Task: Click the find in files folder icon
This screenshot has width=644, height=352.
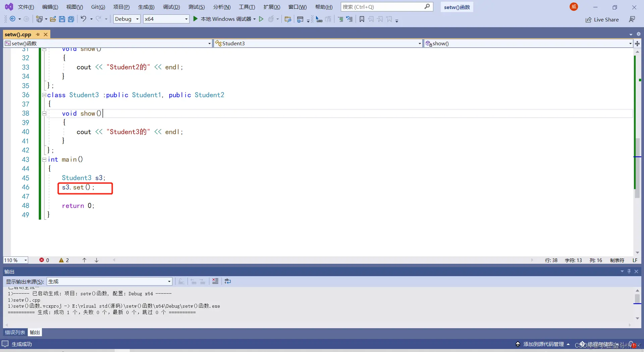Action: (288, 19)
